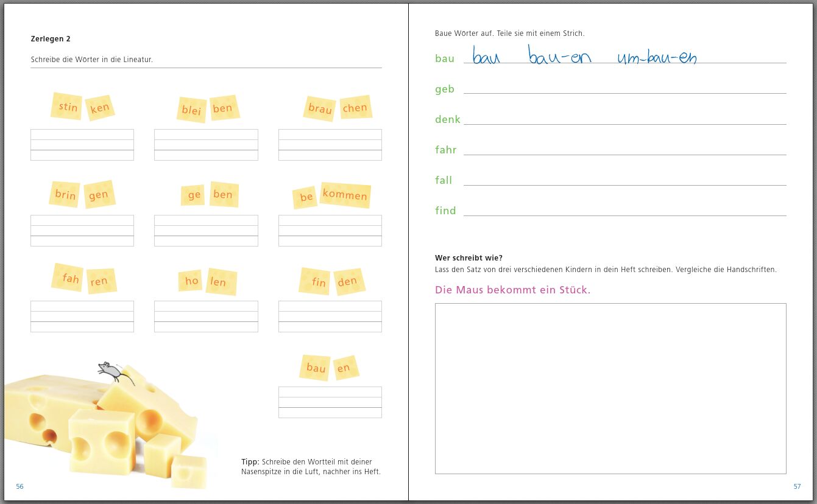Viewport: 817px width, 504px height.
Task: Click the writing lines below 'stinken'
Action: [x=82, y=145]
